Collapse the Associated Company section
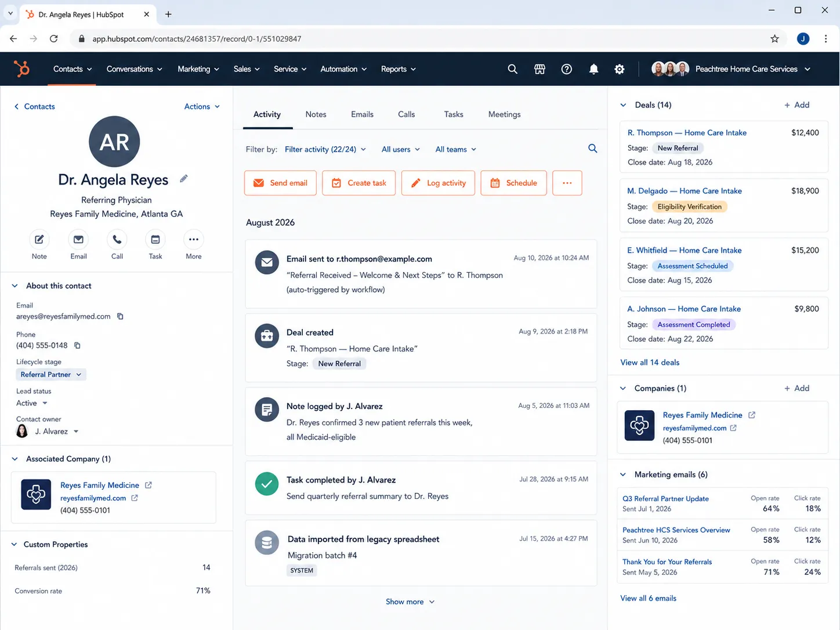 [15, 459]
